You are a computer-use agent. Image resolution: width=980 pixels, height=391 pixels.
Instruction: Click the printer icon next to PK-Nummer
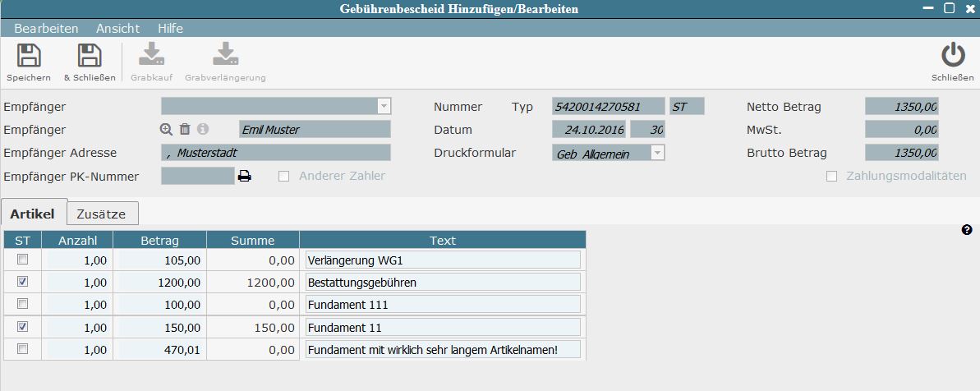pos(244,176)
